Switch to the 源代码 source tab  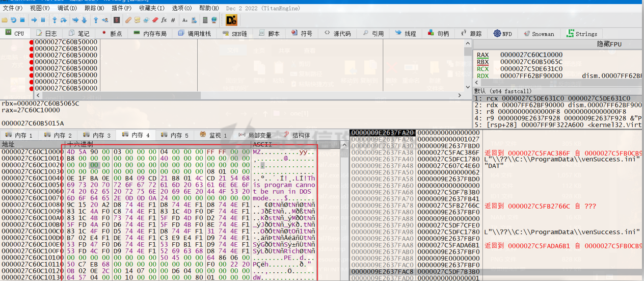click(x=337, y=33)
